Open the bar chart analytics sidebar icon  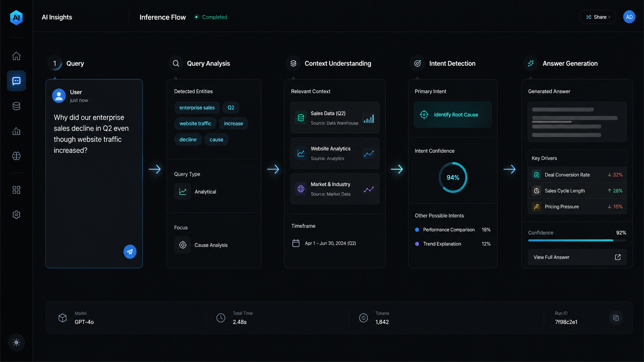pyautogui.click(x=16, y=131)
